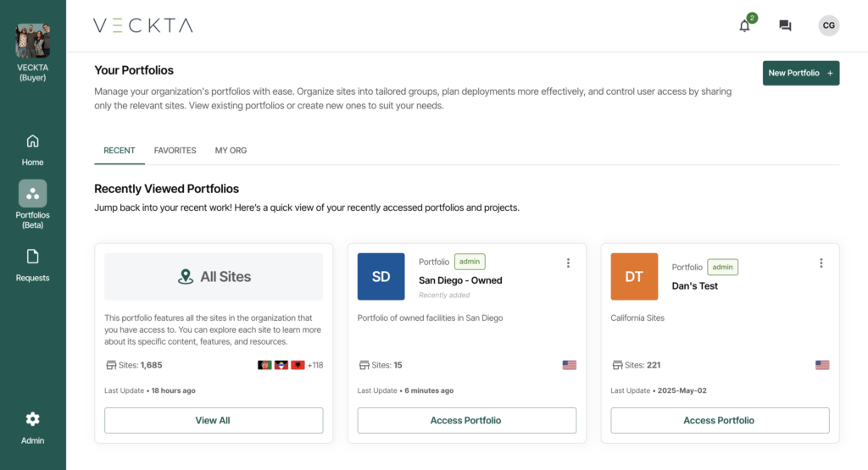Viewport: 868px width, 470px height.
Task: Click "18 hours ago" last update text
Action: tap(173, 390)
